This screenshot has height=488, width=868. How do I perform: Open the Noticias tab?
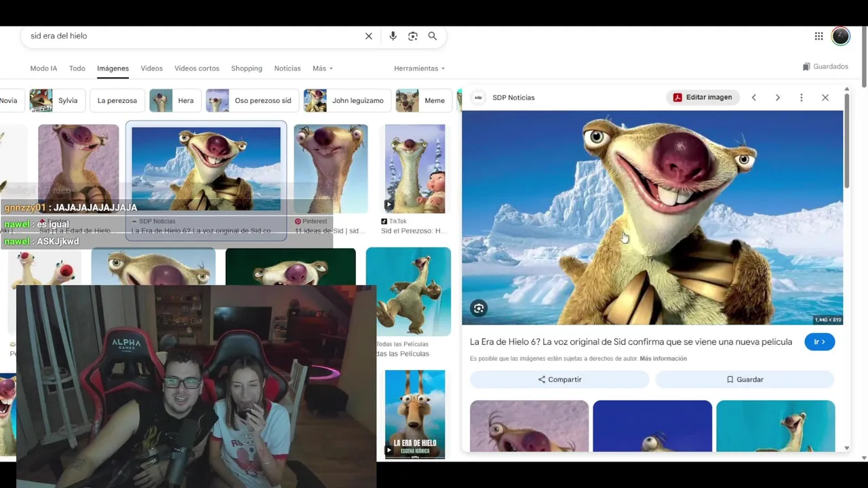coord(288,68)
